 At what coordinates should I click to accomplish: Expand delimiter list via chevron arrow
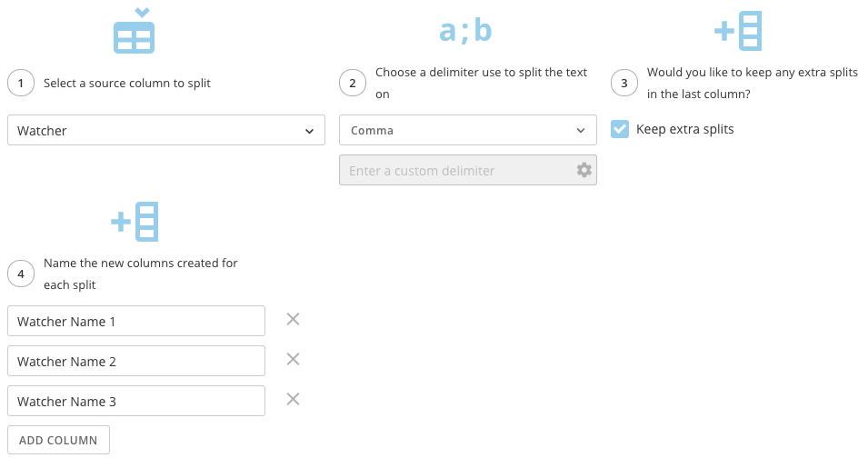(581, 131)
